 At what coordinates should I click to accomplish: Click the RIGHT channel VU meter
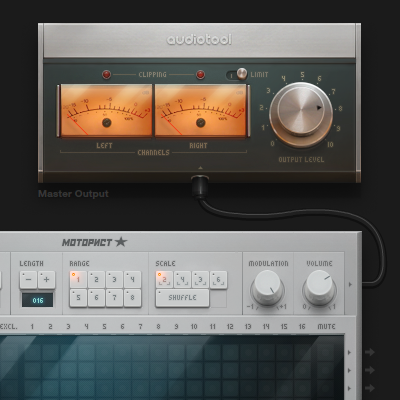(x=200, y=110)
